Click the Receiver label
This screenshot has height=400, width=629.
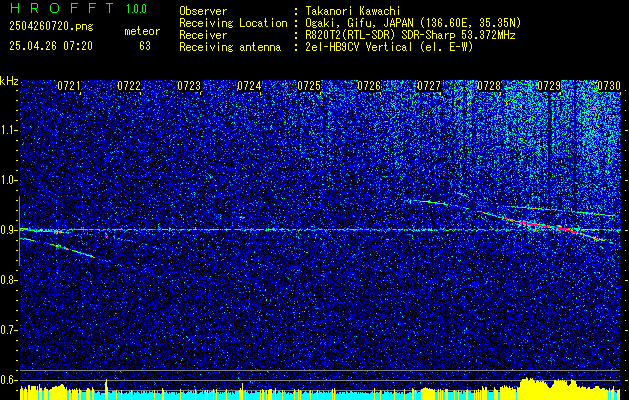[203, 35]
